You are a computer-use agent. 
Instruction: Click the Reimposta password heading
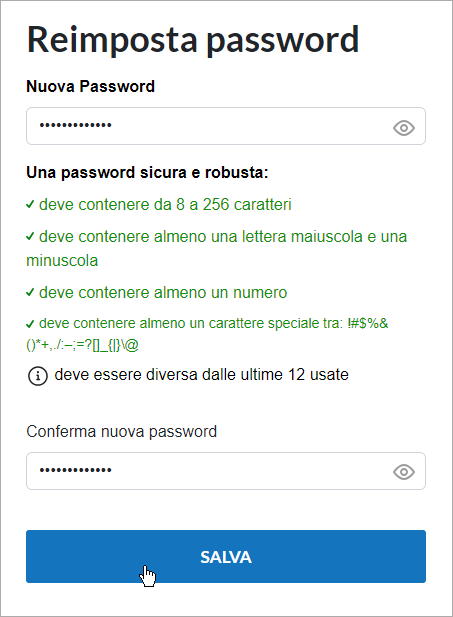pos(193,39)
